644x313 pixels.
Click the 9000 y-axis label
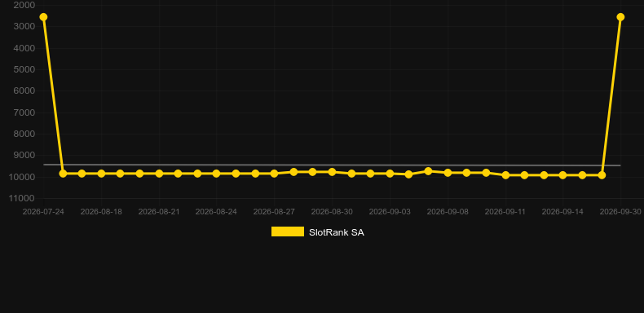coord(24,155)
